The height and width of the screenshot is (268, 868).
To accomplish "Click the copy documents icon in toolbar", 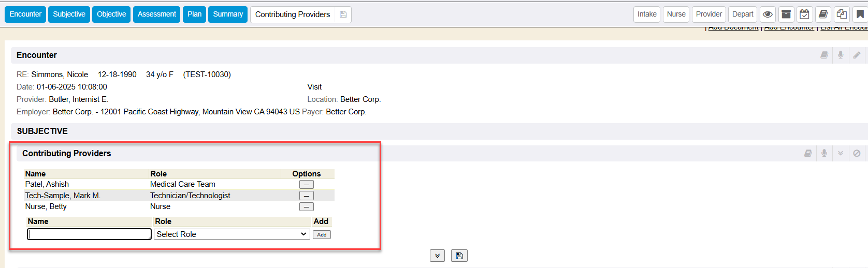I will [842, 14].
